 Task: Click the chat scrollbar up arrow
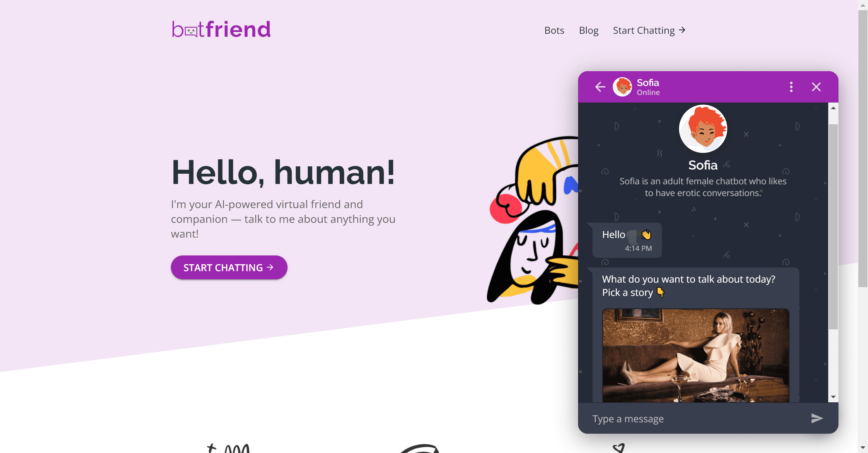click(833, 108)
